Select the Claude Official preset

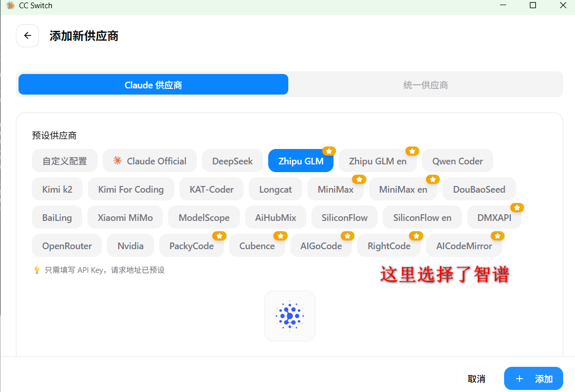(150, 161)
